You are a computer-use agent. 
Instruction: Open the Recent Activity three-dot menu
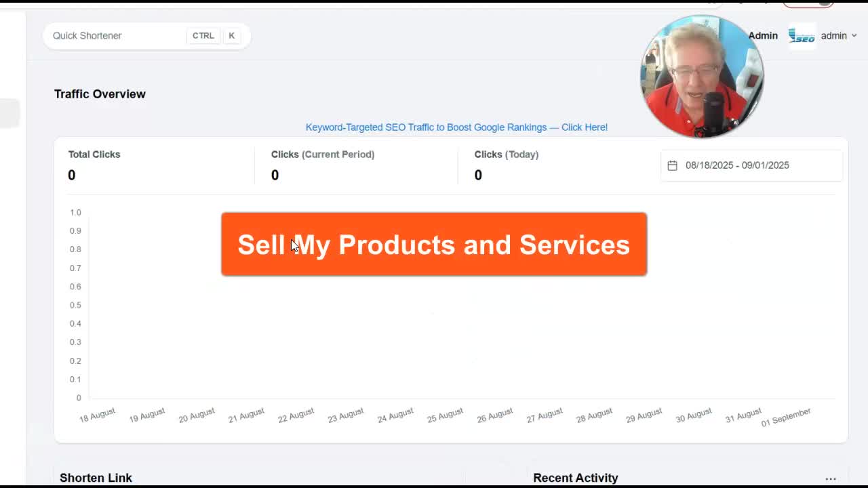pos(831,479)
